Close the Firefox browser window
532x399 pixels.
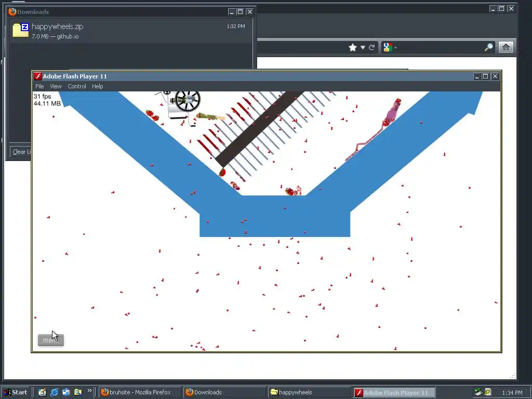click(511, 9)
